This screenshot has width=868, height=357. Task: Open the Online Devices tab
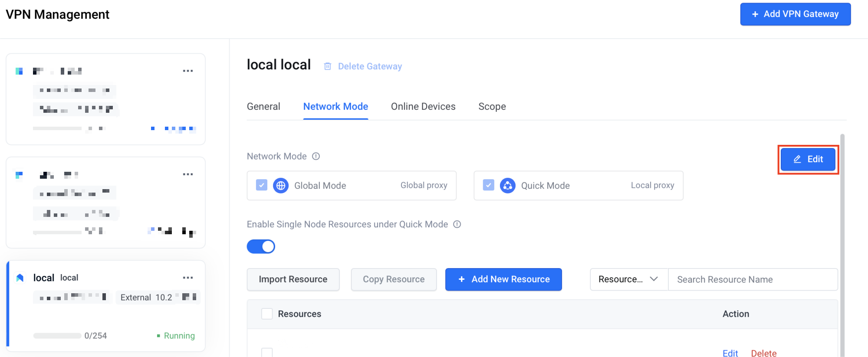point(423,107)
